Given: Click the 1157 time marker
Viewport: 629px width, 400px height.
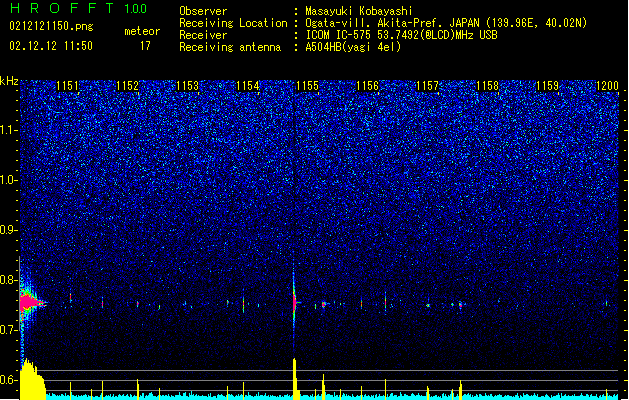Looking at the screenshot, I should coord(428,86).
